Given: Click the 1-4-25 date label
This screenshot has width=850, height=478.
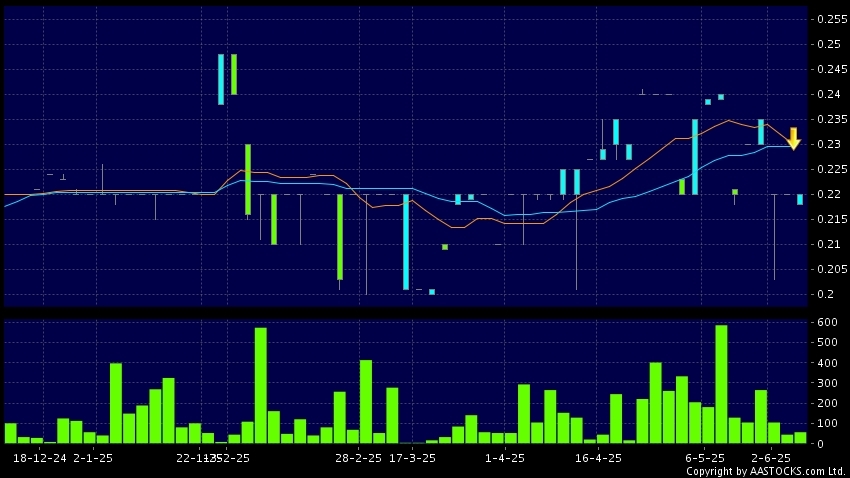Looking at the screenshot, I should [x=505, y=458].
